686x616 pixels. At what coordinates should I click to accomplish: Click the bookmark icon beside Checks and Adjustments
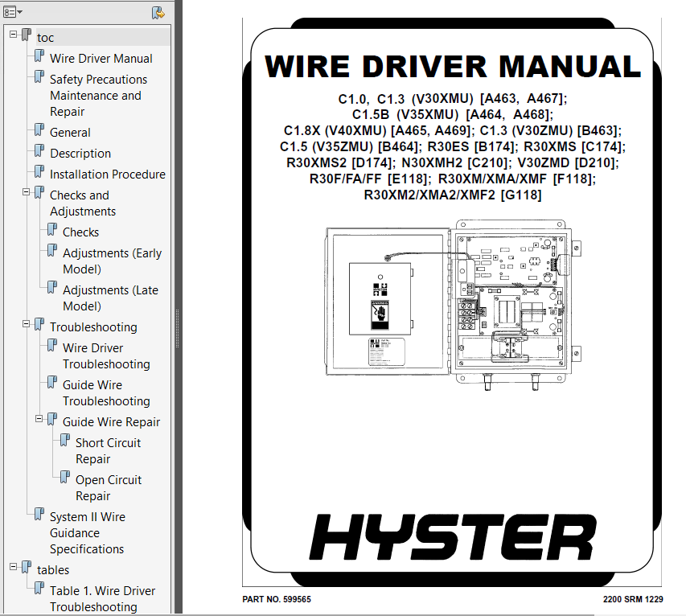(39, 192)
